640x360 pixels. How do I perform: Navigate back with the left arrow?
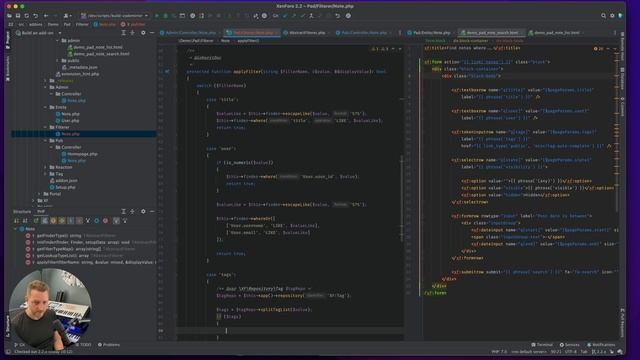pos(46,16)
